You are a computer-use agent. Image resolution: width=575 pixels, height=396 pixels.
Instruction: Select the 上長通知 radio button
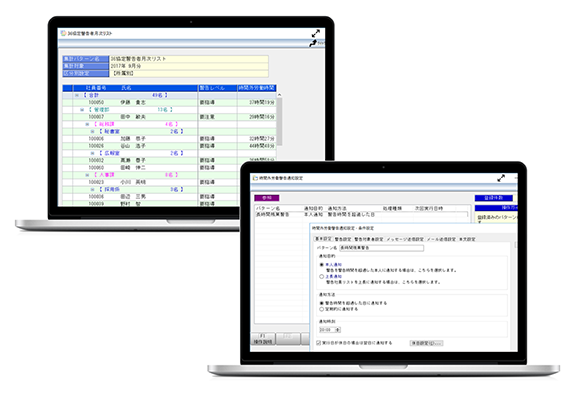[322, 276]
